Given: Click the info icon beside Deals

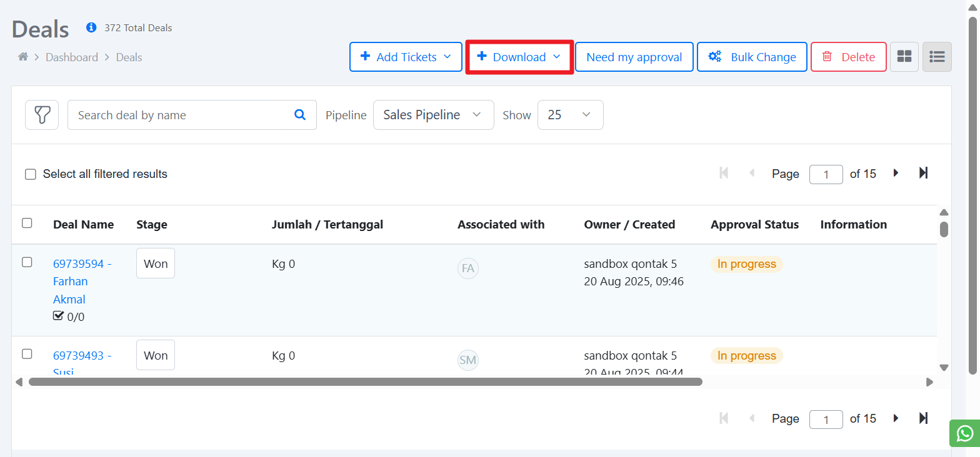Looking at the screenshot, I should point(91,27).
